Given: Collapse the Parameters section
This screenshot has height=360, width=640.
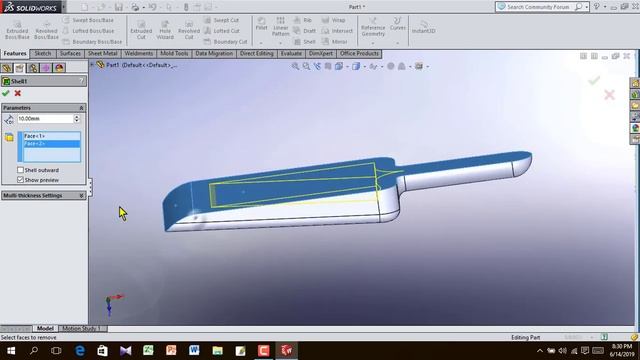Looking at the screenshot, I should [81, 108].
